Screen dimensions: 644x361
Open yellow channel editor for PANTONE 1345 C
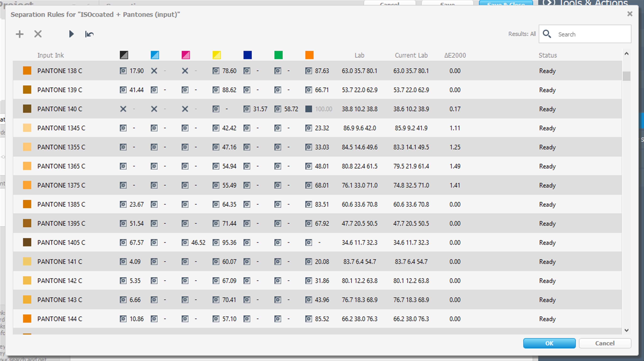216,128
